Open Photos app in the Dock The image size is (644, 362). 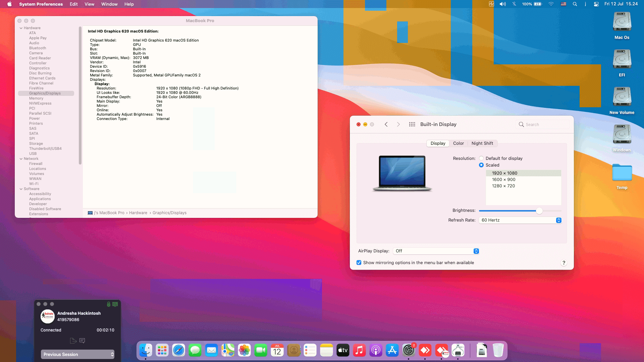click(x=244, y=351)
